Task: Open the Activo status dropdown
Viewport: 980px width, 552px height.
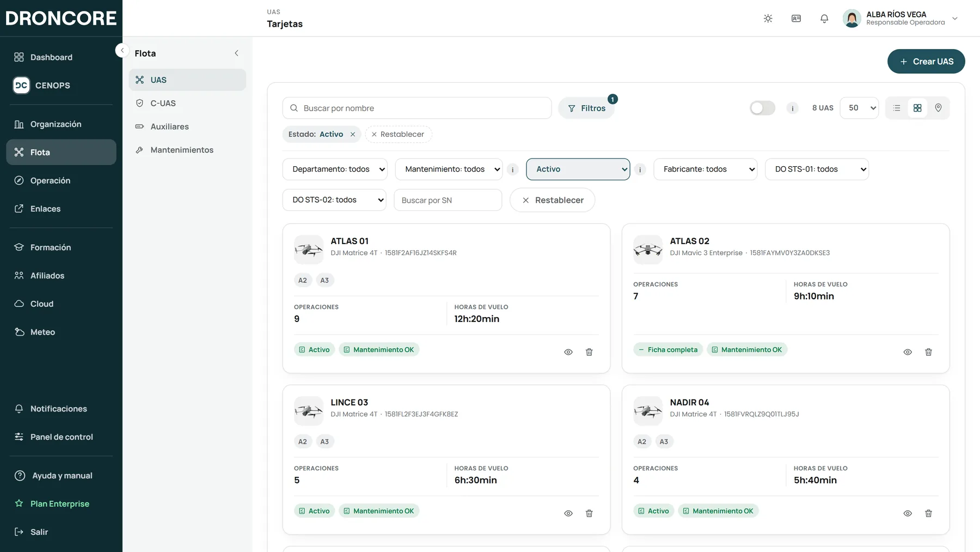Action: coord(578,169)
